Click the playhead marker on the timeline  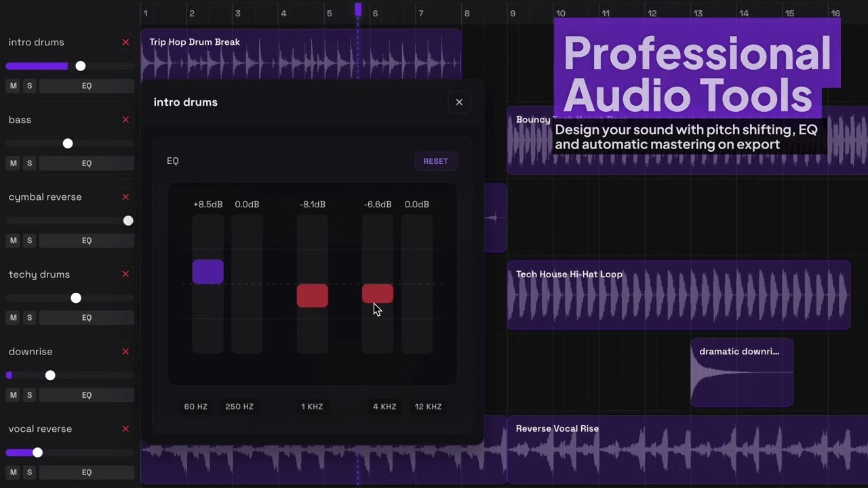coord(358,9)
